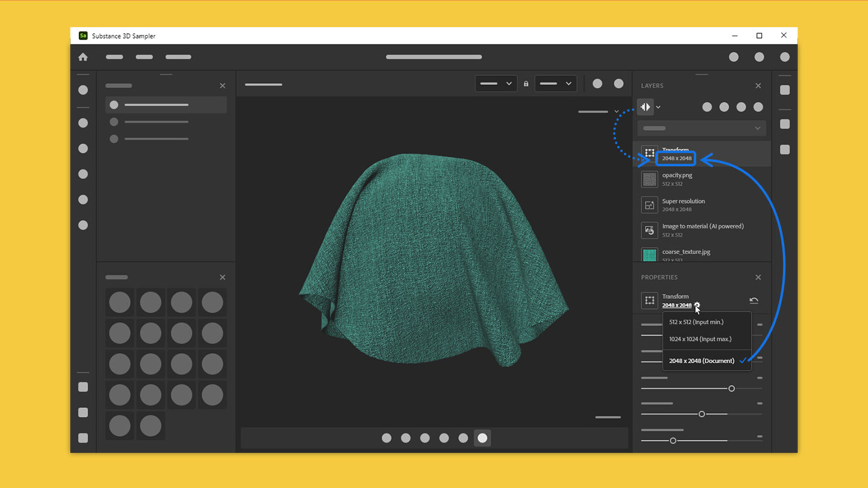Select Image to material (AI powered) layer
The height and width of the screenshot is (488, 868).
point(702,230)
